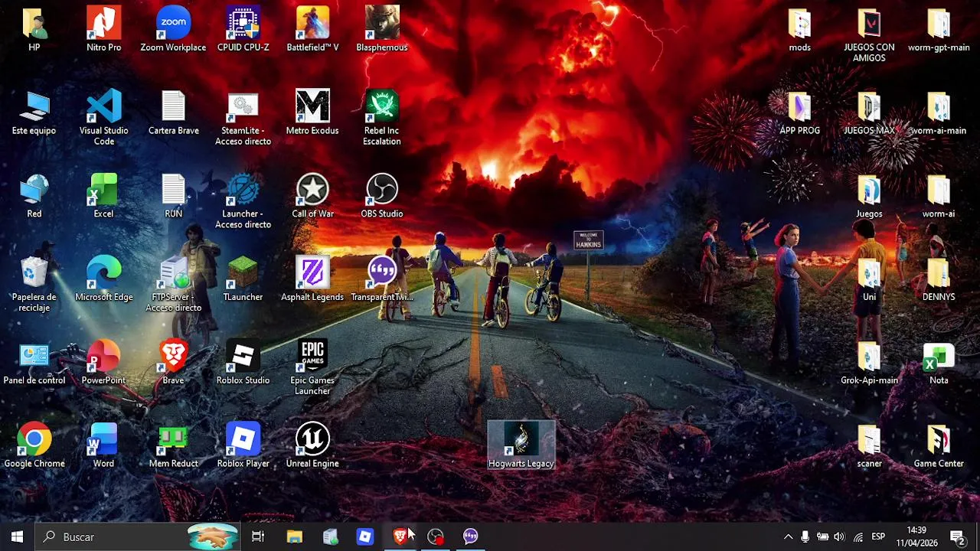Select the worm-ai-main folder

point(939,112)
